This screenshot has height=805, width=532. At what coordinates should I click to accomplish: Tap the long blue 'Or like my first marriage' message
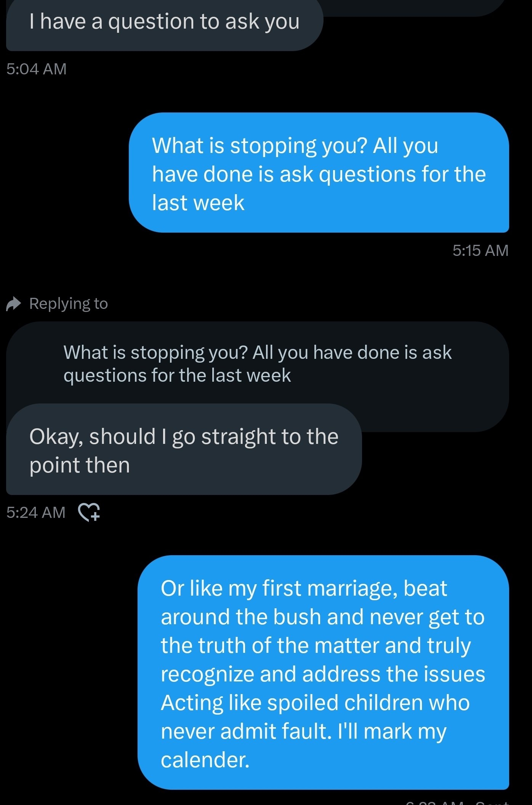pyautogui.click(x=324, y=671)
